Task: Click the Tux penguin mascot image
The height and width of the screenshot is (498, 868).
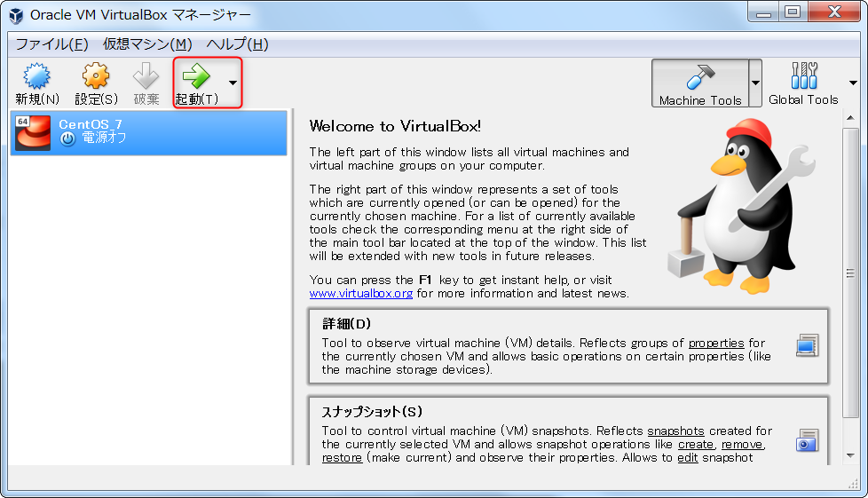Action: coord(742,206)
